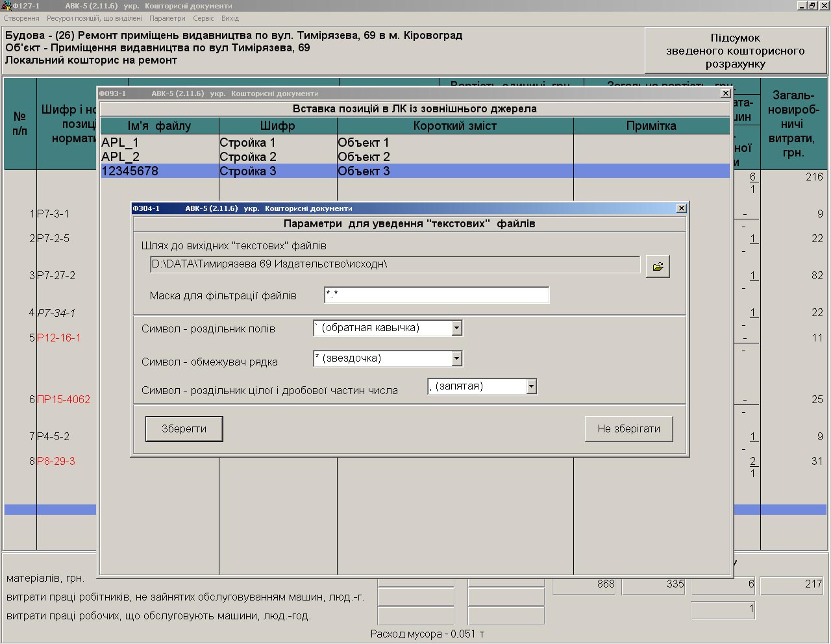Open the Сервіс menu
Viewport: 831px width, 644px height.
[x=203, y=18]
